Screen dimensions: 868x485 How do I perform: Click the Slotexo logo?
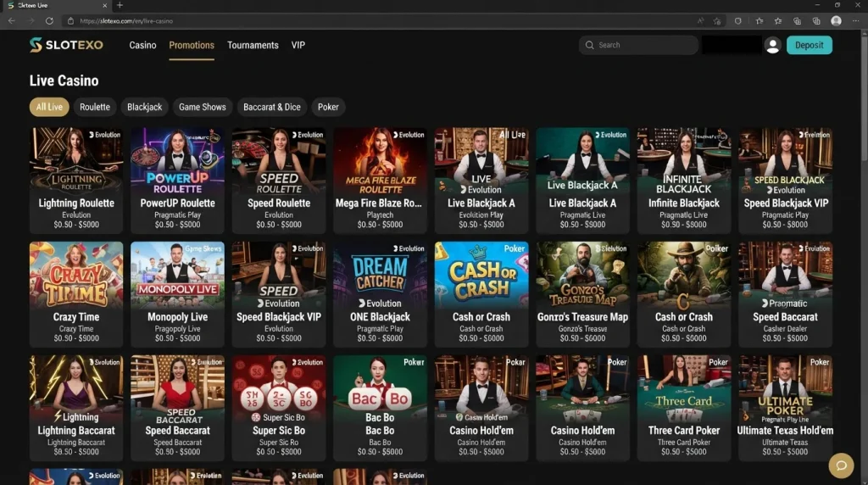tap(66, 45)
